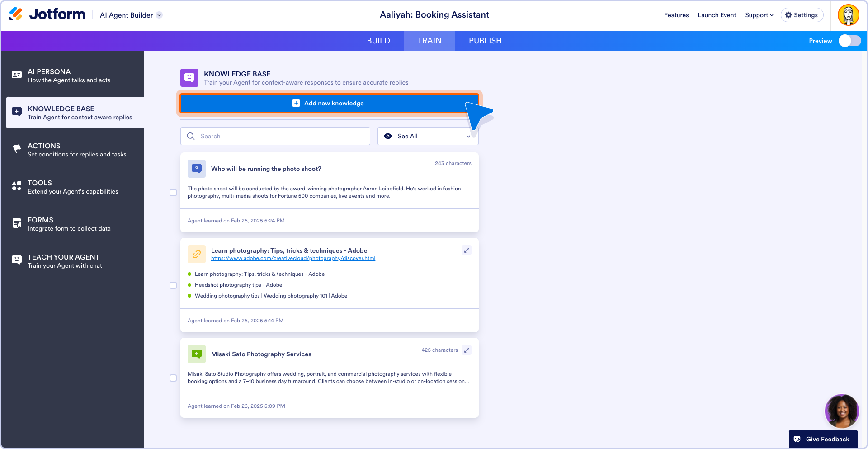The image size is (868, 449).
Task: Click the Add new knowledge button
Action: coord(329,103)
